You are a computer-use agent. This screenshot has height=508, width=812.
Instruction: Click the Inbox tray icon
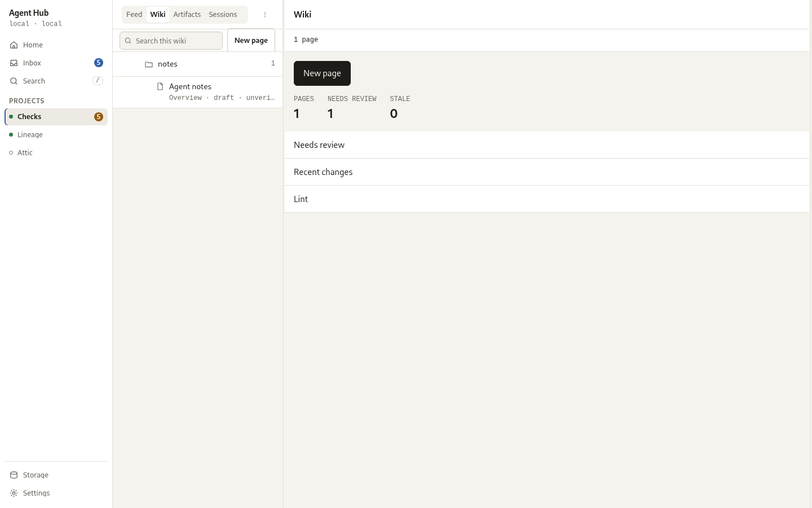point(14,63)
